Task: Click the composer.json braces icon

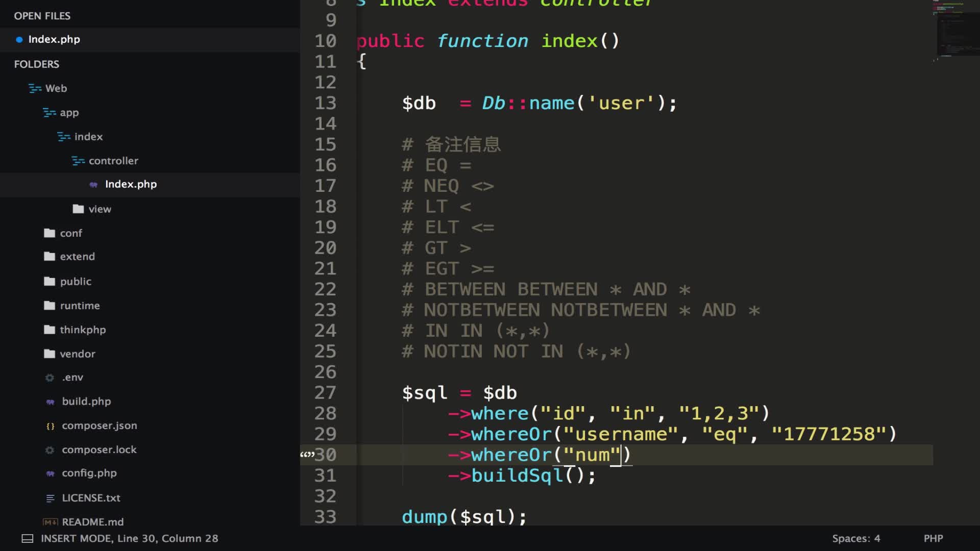Action: pyautogui.click(x=50, y=426)
